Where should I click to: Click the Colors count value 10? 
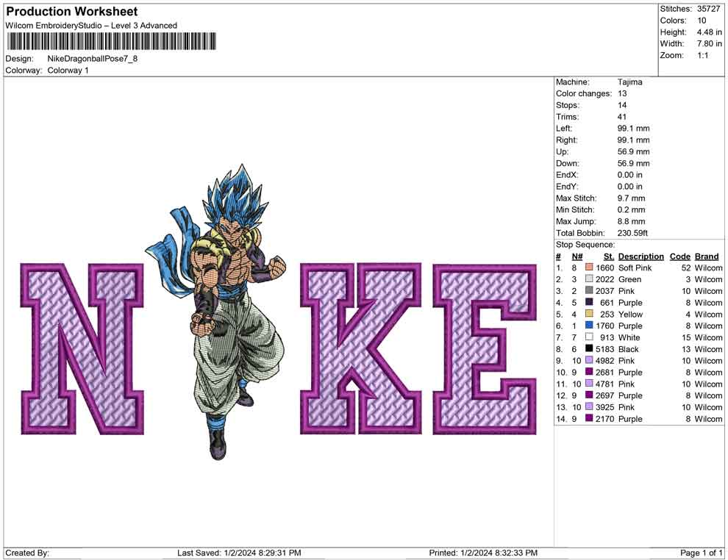click(702, 21)
